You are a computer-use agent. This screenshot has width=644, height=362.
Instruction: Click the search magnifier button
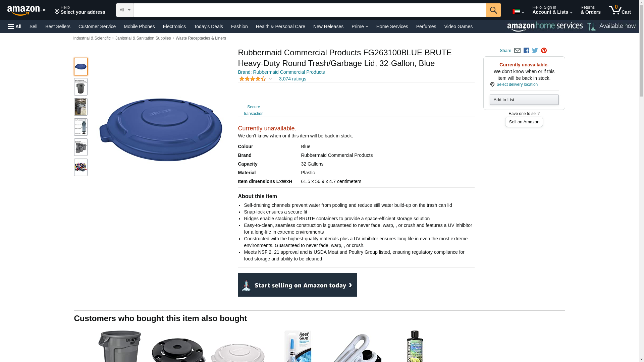click(493, 10)
